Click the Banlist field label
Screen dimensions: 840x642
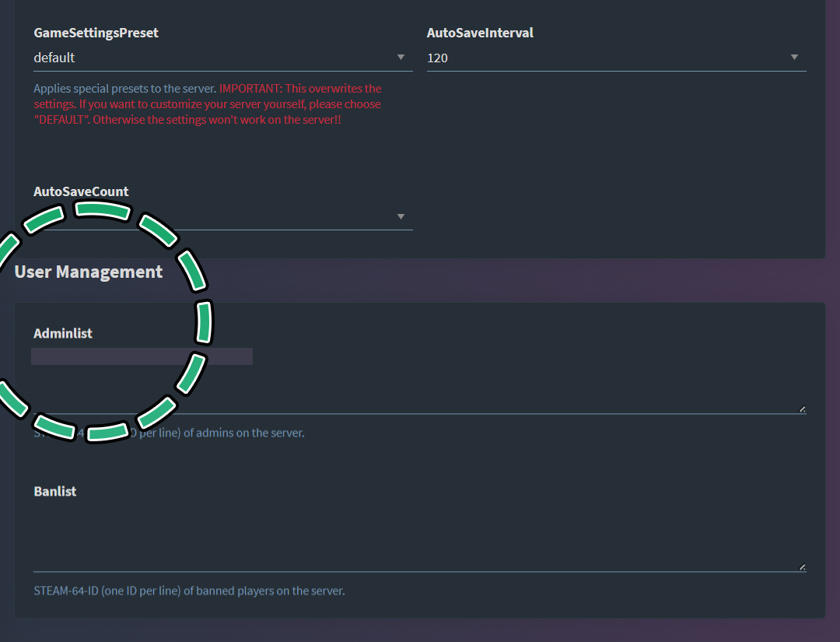[55, 492]
